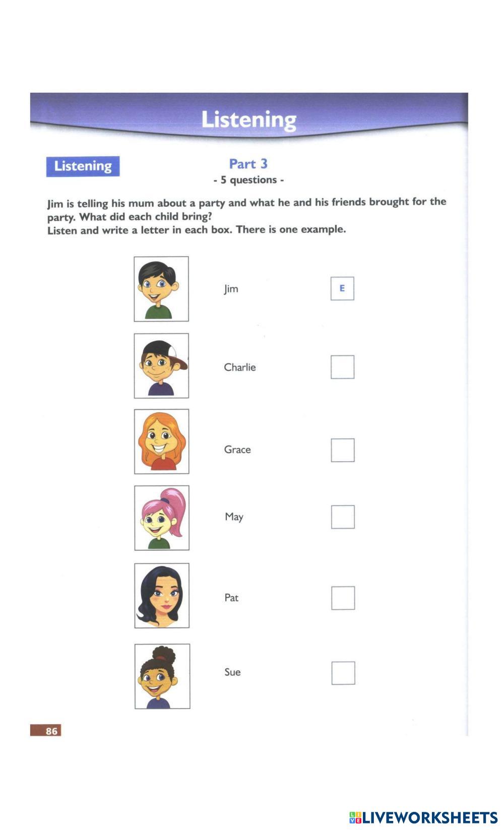
Task: Click the Liveworksheets logo
Action: click(x=423, y=817)
